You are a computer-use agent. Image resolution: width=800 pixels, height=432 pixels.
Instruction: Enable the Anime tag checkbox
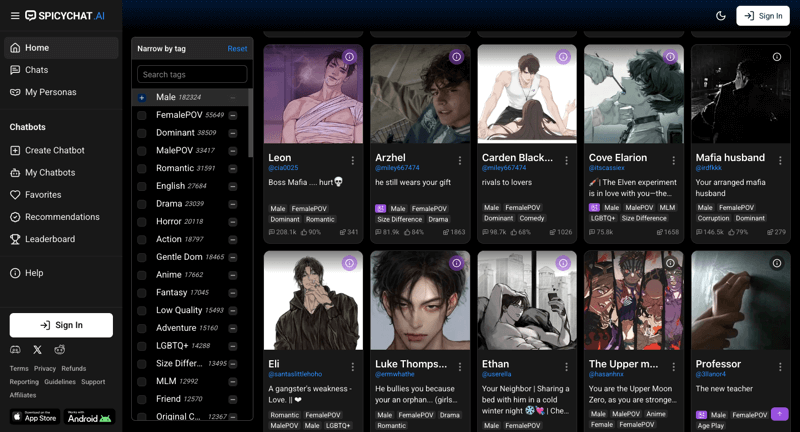[x=142, y=275]
